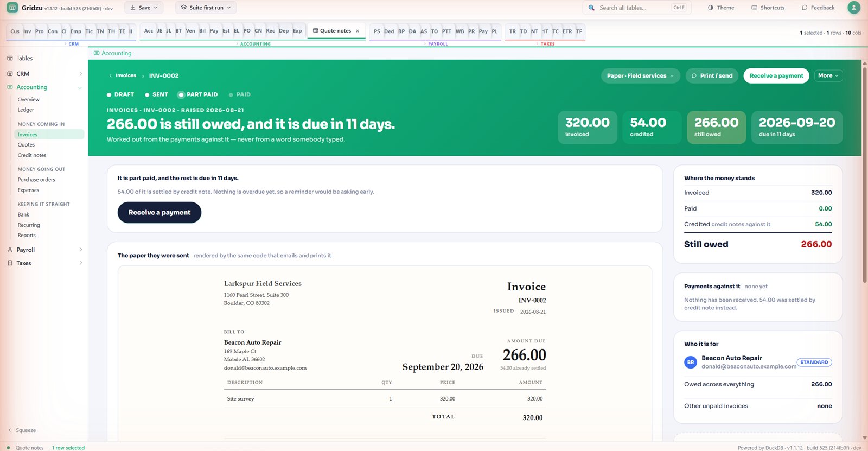This screenshot has height=451, width=868.
Task: Open the More menu
Action: (x=828, y=76)
